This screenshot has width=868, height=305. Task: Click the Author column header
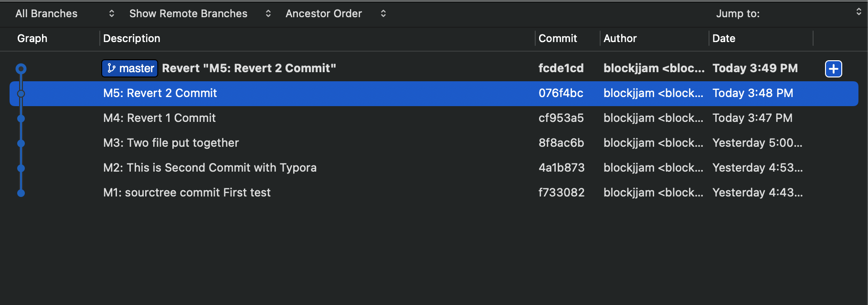[x=620, y=38]
